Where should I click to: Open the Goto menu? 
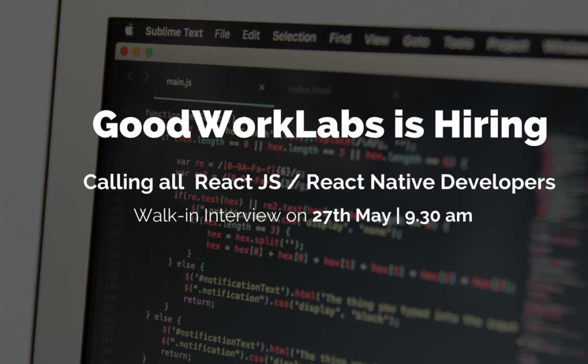point(416,42)
